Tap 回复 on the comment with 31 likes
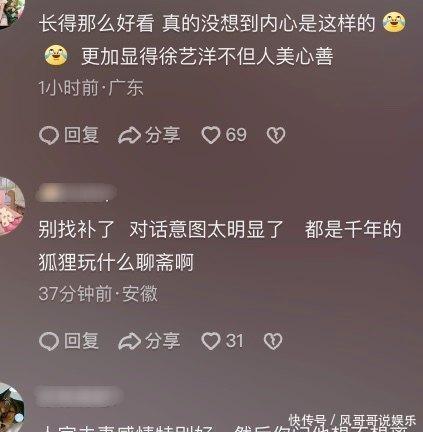Screen dimensions: 423x432 81,341
